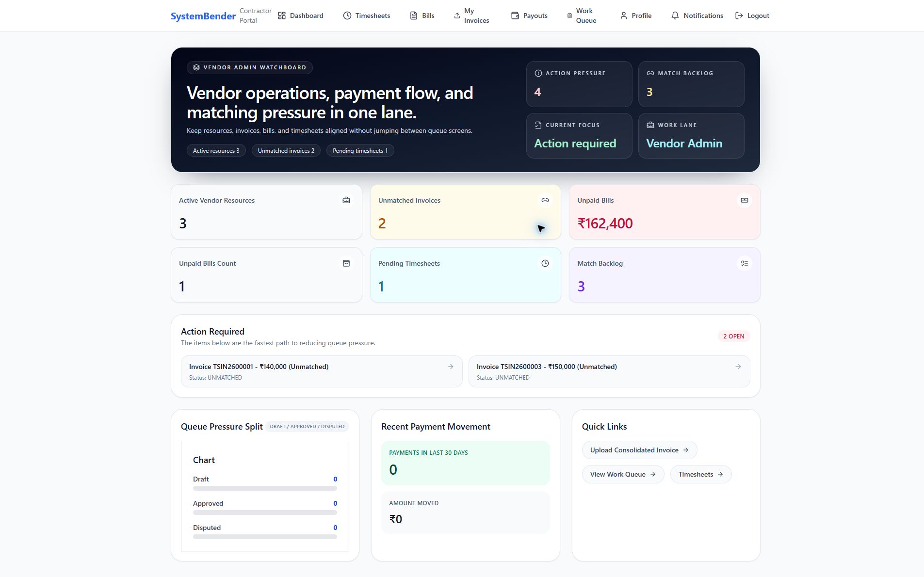924x577 pixels.
Task: Open the Unpaid Bills Count card
Action: (x=266, y=275)
